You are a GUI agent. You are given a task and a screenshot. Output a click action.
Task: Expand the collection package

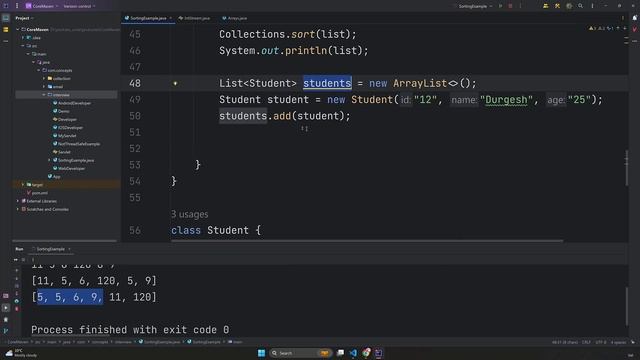tap(44, 78)
